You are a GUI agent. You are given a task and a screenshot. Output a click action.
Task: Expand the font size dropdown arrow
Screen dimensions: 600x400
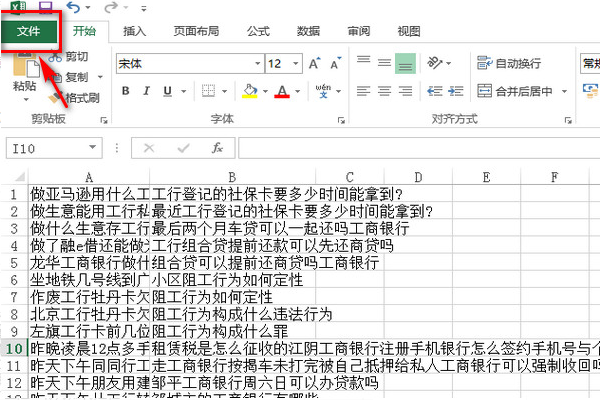tap(296, 64)
